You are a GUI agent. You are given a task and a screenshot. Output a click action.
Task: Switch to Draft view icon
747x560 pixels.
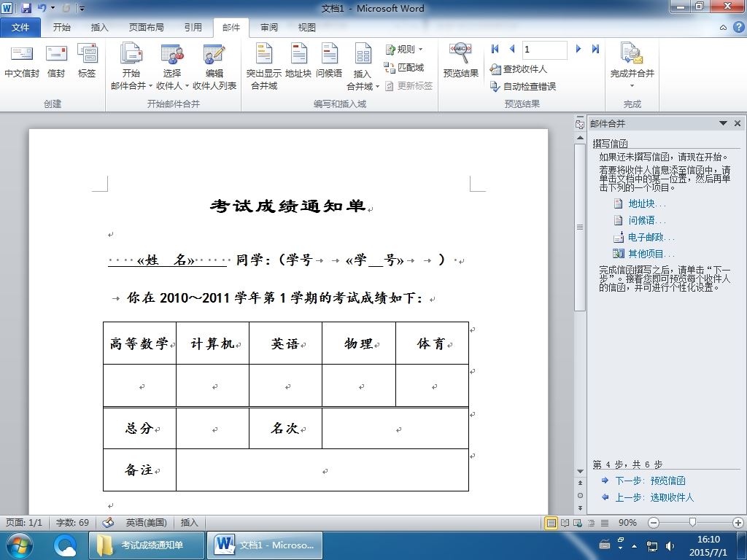pyautogui.click(x=605, y=523)
